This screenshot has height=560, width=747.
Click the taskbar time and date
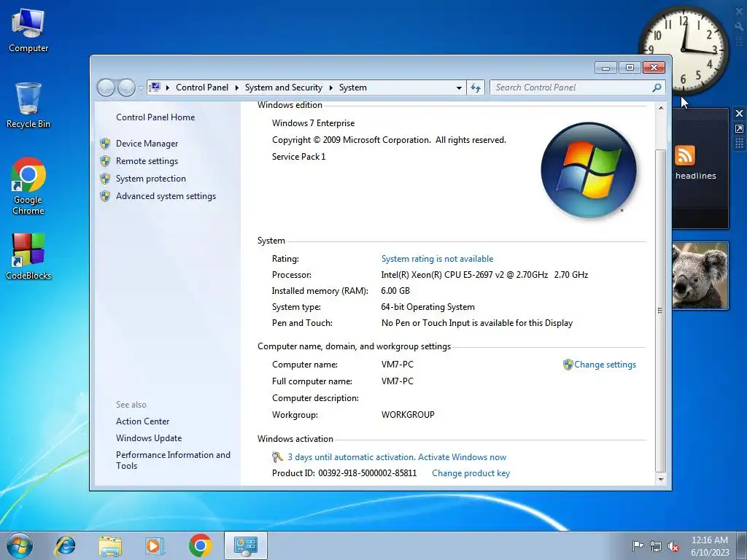(710, 545)
